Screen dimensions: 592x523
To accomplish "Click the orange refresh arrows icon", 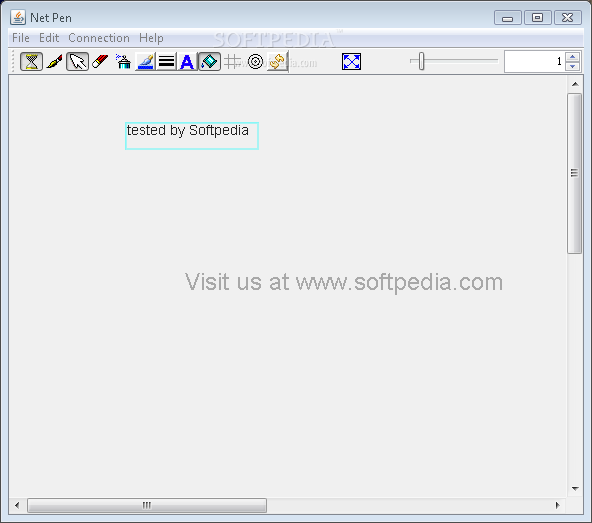I will click(x=278, y=62).
